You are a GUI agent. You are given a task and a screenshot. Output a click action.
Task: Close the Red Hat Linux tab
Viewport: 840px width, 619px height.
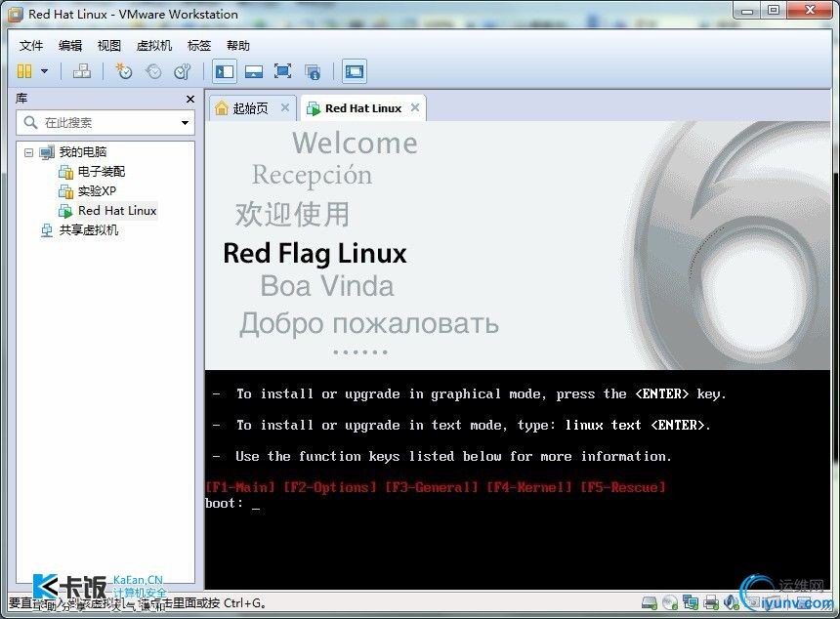415,107
